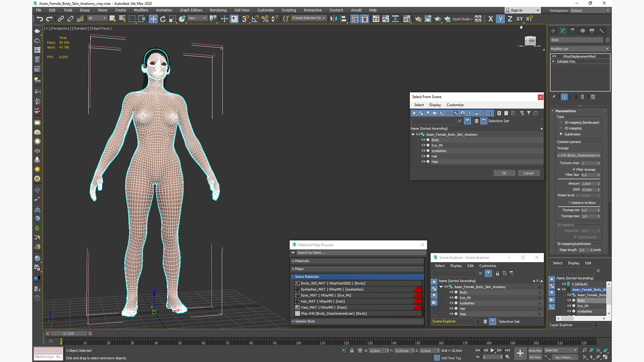Click the 0 / 225 time slider
644x362 pixels.
point(69,334)
